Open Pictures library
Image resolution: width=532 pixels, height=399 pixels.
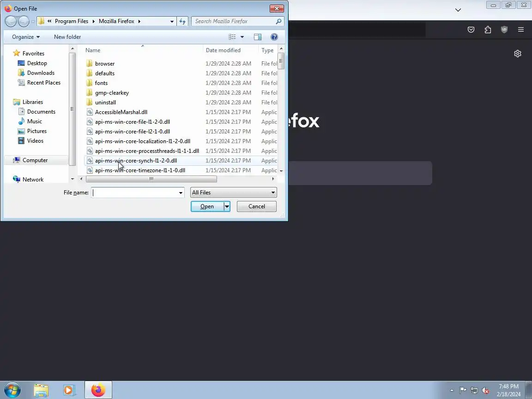(36, 131)
